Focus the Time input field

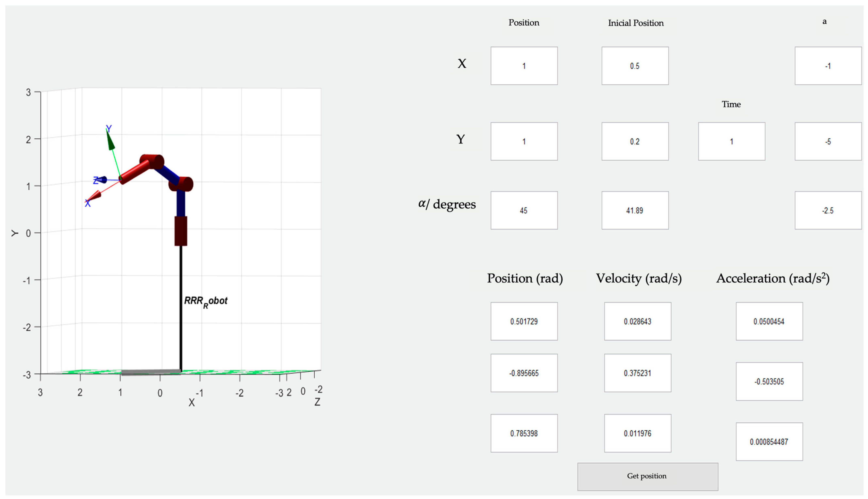click(x=732, y=141)
